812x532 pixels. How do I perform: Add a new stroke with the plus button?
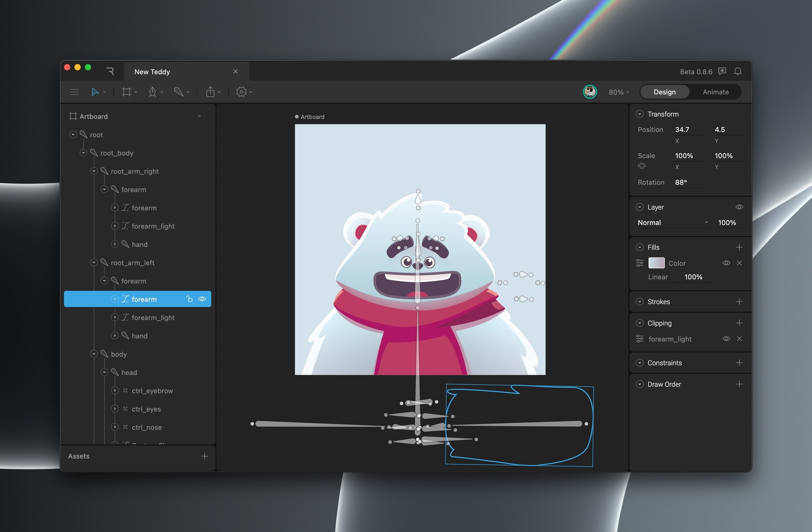(740, 302)
